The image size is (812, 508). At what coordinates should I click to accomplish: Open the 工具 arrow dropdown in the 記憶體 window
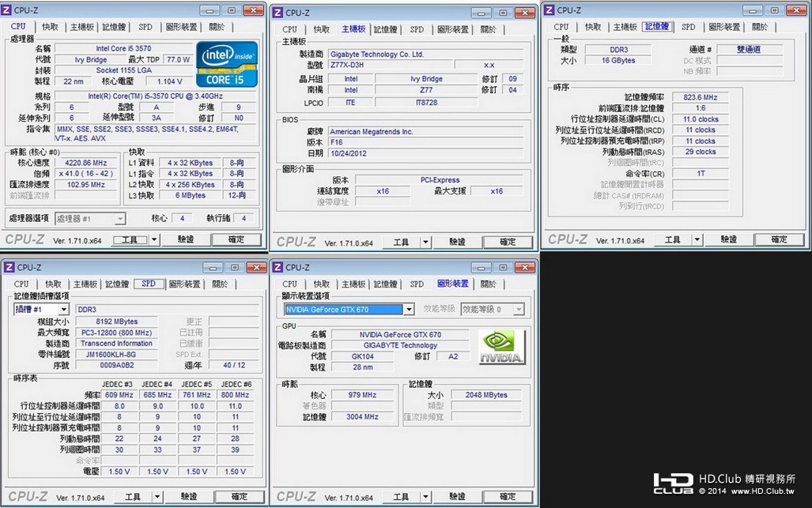pyautogui.click(x=697, y=239)
